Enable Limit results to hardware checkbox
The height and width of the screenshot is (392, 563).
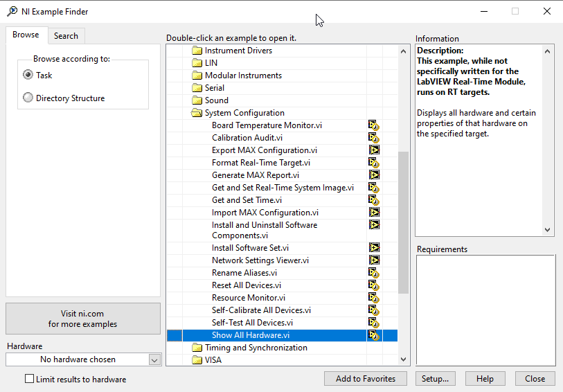(x=29, y=379)
